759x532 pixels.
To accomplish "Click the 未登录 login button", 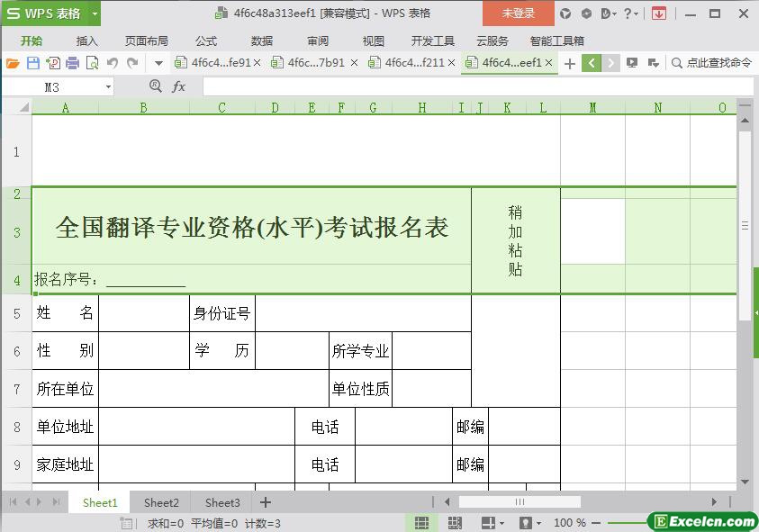I will click(518, 14).
